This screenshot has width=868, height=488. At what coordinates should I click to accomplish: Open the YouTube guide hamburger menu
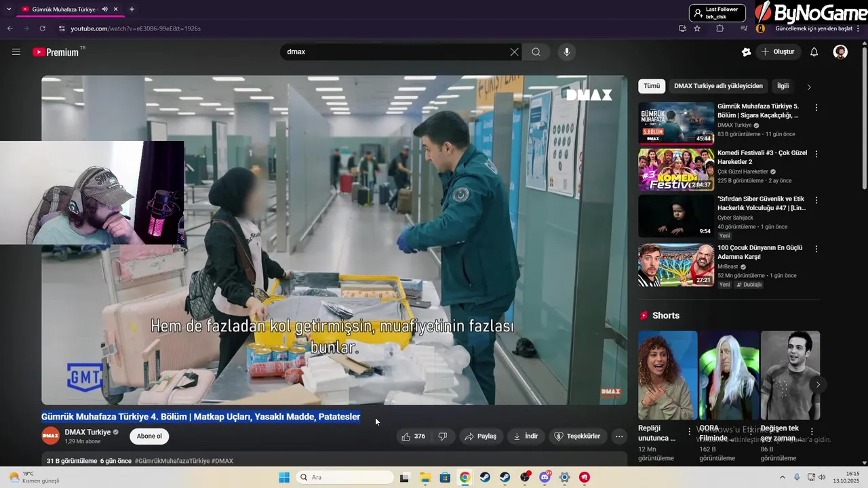16,52
